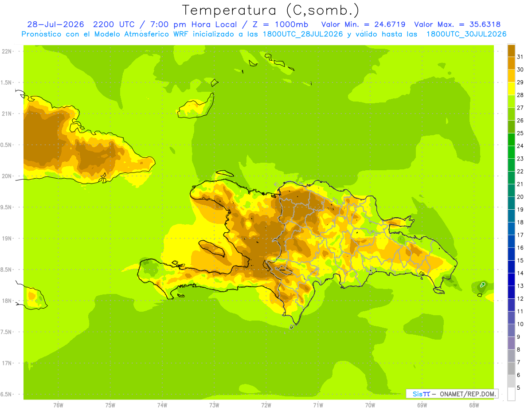Viewport: 532px width, 411px height.
Task: Click the "17N" latitude label
Action: point(7,364)
